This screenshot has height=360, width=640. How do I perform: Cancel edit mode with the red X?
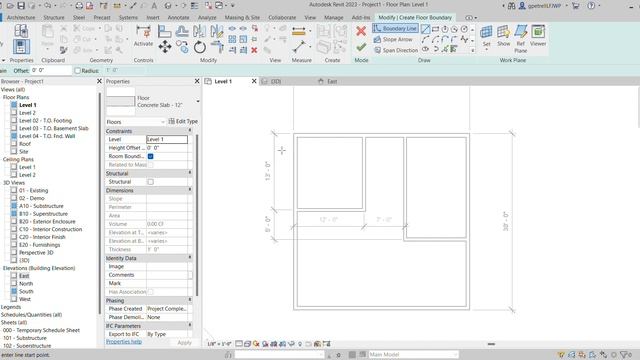point(361,31)
